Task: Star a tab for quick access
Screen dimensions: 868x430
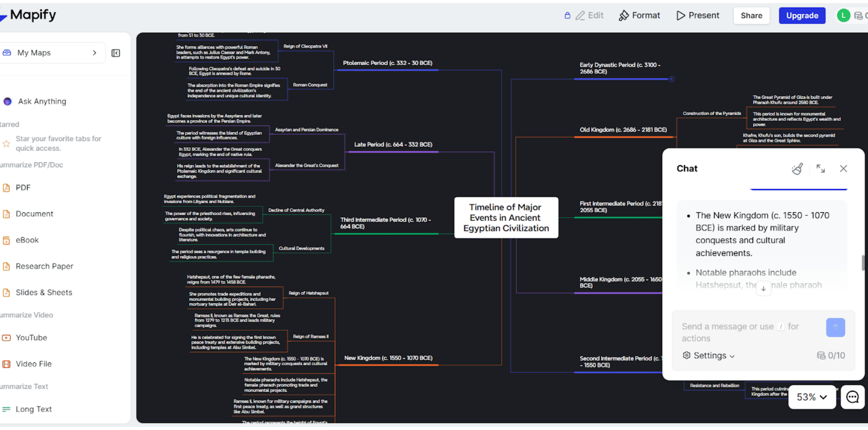Action: coord(6,143)
